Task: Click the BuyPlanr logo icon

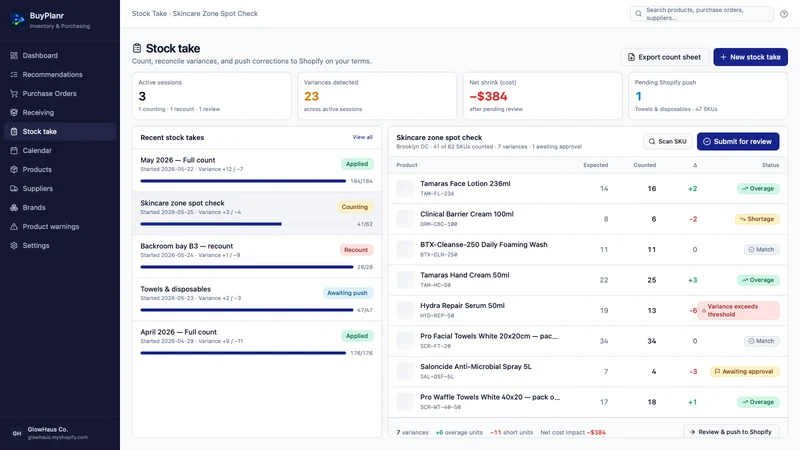Action: point(17,20)
